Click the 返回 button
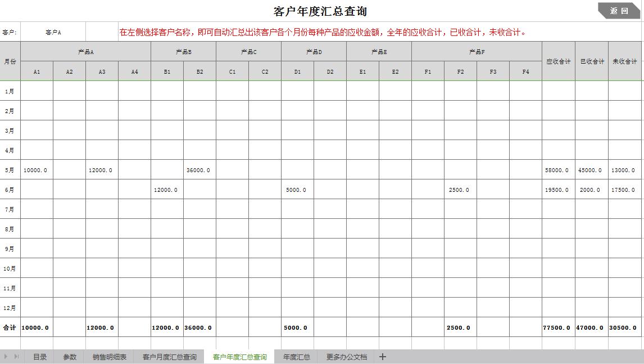Screen dimensions: 644x364 pyautogui.click(x=619, y=11)
